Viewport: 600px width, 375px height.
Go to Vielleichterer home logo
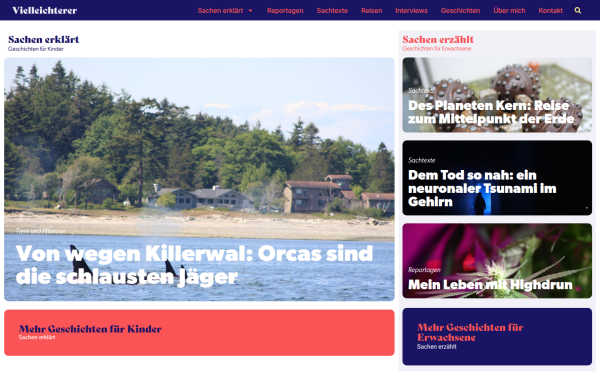44,10
